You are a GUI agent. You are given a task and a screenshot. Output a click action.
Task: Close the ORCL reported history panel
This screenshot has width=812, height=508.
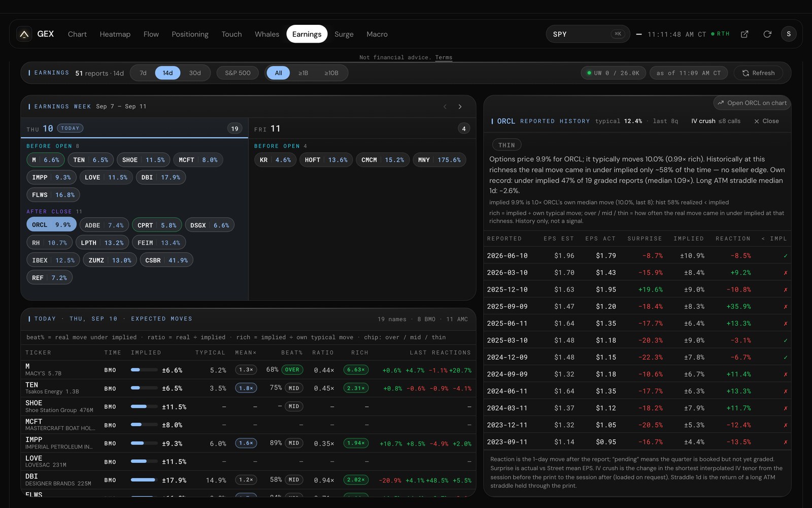click(766, 121)
